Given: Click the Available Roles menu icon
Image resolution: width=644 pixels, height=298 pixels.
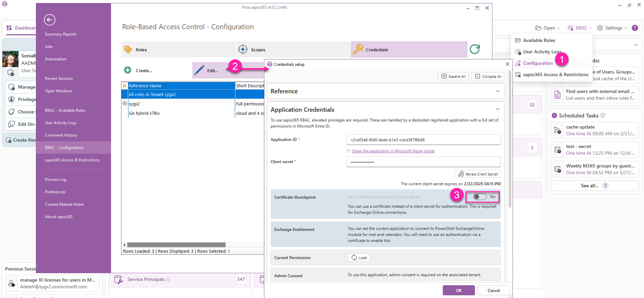Looking at the screenshot, I should point(518,40).
